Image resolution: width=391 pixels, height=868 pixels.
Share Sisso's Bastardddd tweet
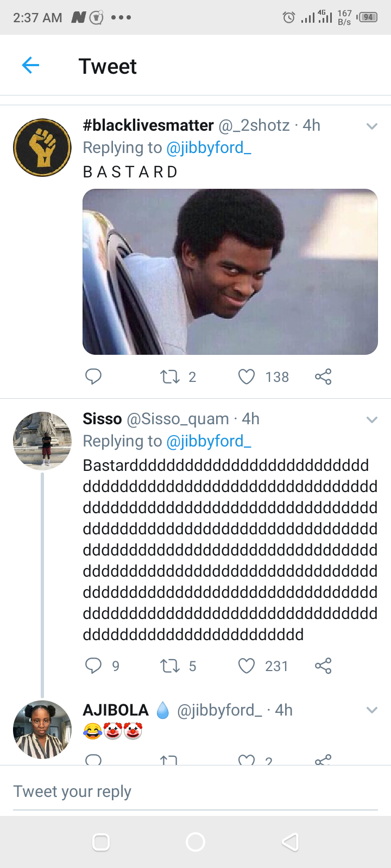(x=323, y=666)
